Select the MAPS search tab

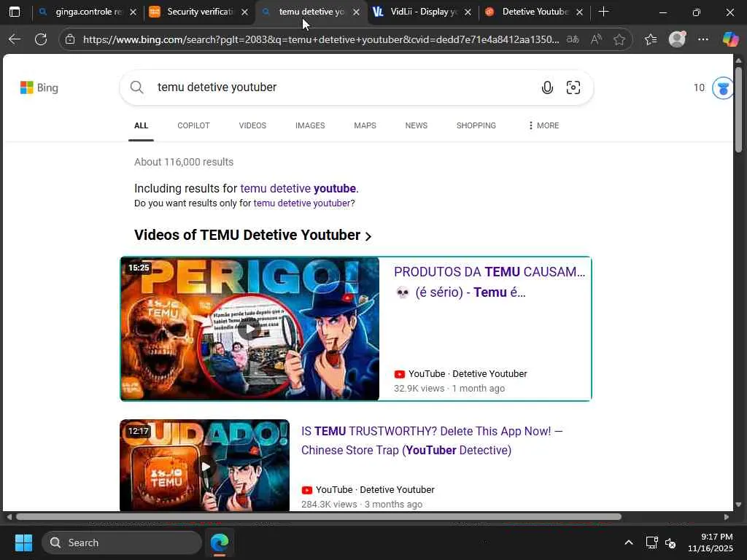click(x=365, y=125)
